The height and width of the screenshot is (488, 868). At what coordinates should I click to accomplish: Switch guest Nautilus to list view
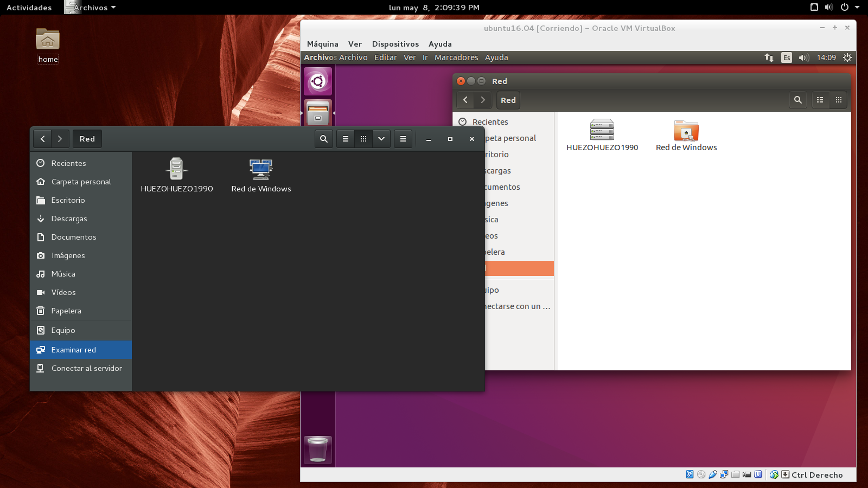820,100
